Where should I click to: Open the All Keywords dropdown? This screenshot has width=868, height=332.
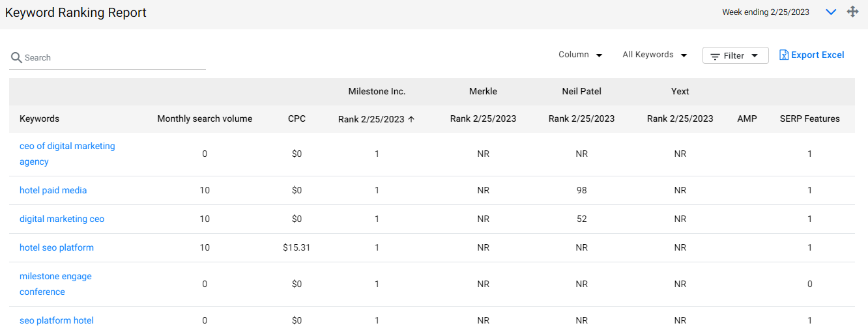pos(655,55)
